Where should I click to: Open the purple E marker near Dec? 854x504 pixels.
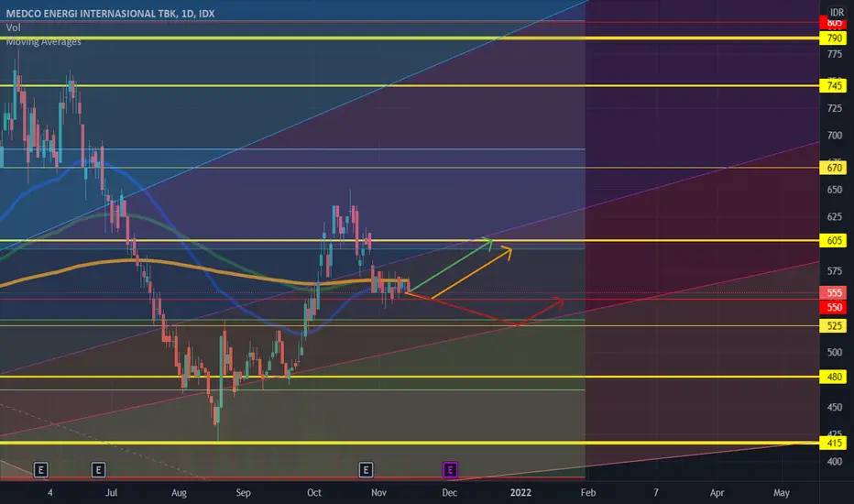(450, 470)
